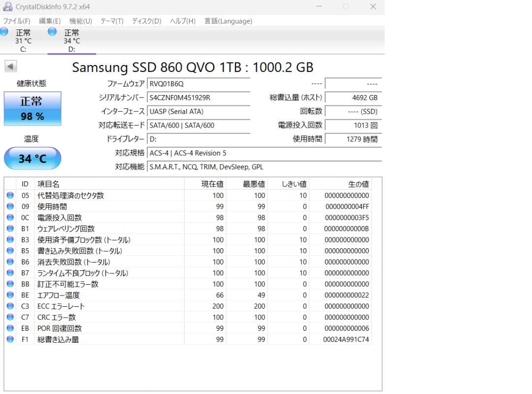This screenshot has width=532, height=394.
Task: Click status orb of row B5 書き込み失敗回数
Action: tap(10, 251)
